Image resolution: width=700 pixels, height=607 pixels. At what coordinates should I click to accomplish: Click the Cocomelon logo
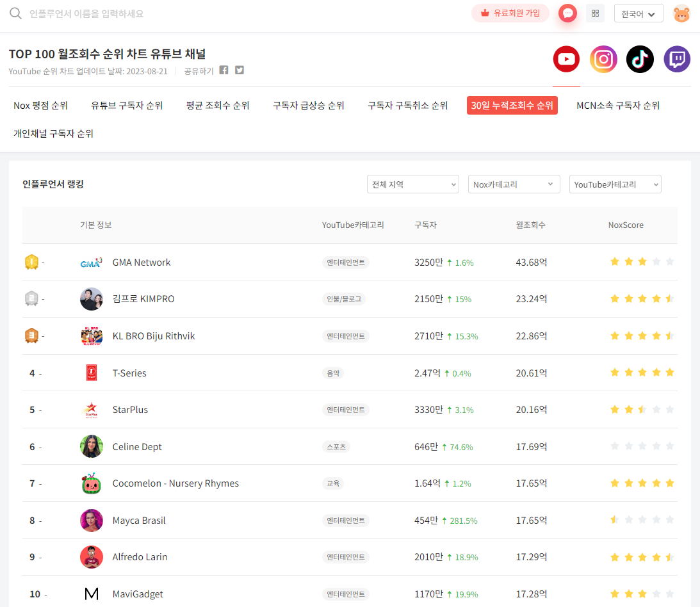(92, 483)
